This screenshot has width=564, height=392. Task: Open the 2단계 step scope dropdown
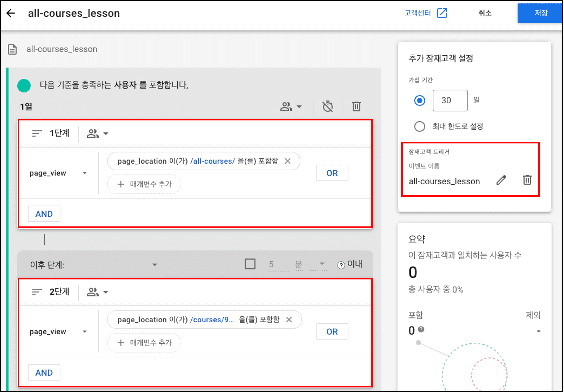pyautogui.click(x=97, y=292)
